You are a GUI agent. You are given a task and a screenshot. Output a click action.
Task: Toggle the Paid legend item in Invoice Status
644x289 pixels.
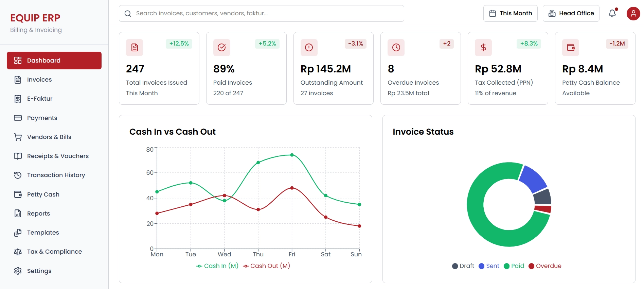coord(514,266)
